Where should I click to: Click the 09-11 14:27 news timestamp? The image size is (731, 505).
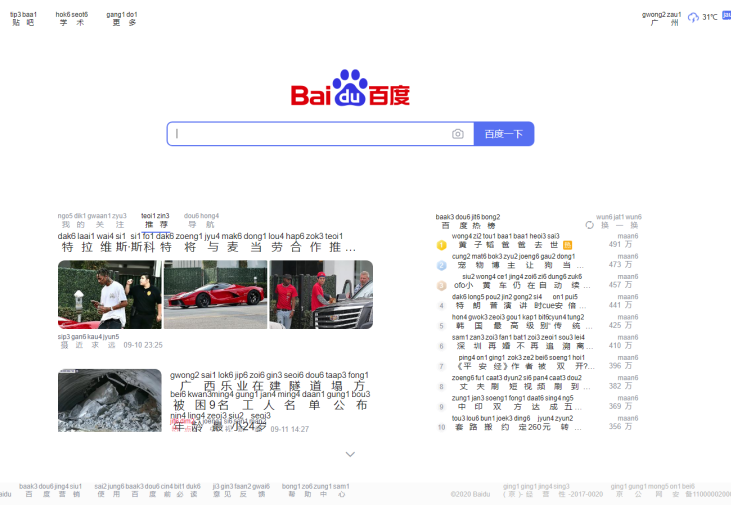pyautogui.click(x=290, y=429)
